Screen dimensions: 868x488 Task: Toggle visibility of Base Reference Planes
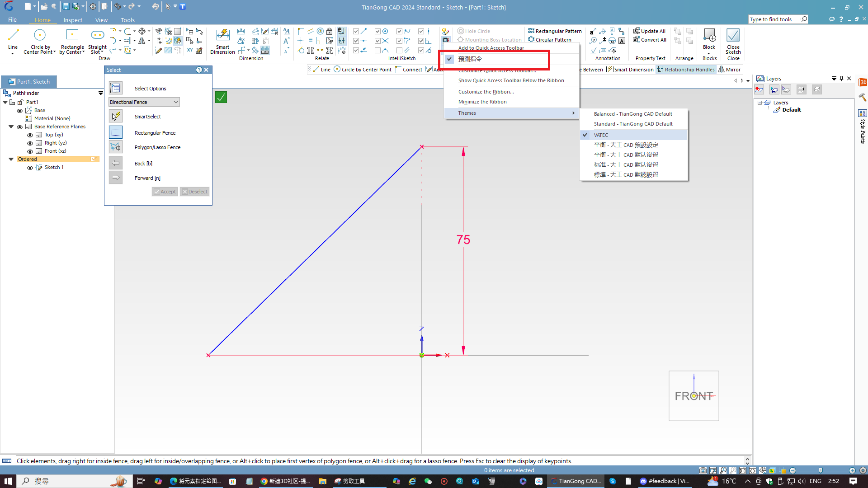click(x=19, y=127)
